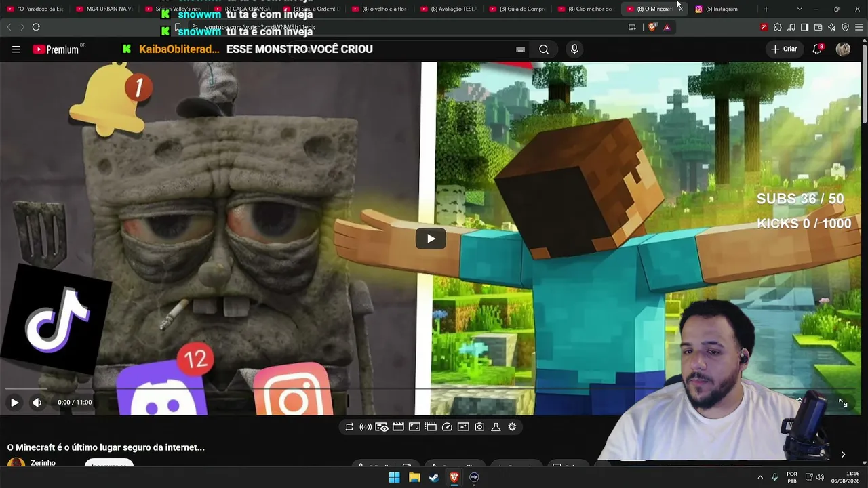Switch to the 'o velho e a flor' tab
868x488 pixels.
380,9
